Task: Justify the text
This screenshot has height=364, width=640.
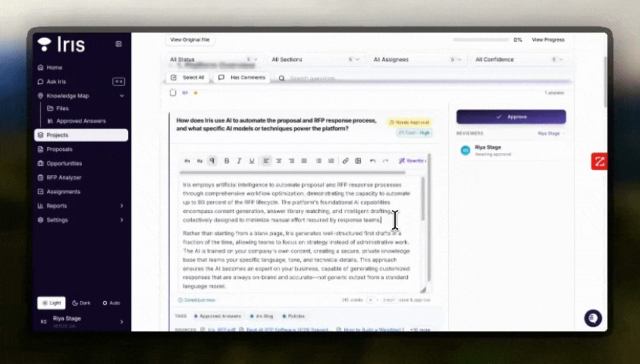Action: [x=304, y=161]
